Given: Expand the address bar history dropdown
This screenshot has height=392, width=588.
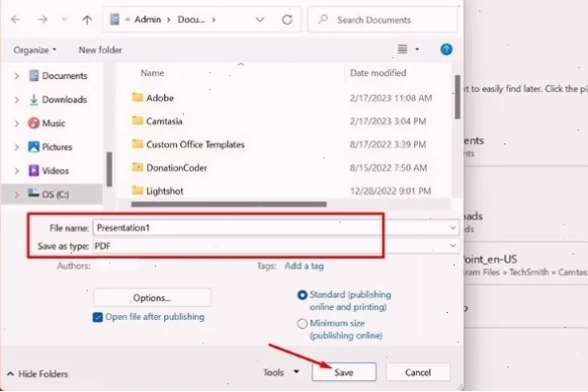Looking at the screenshot, I should coord(260,20).
